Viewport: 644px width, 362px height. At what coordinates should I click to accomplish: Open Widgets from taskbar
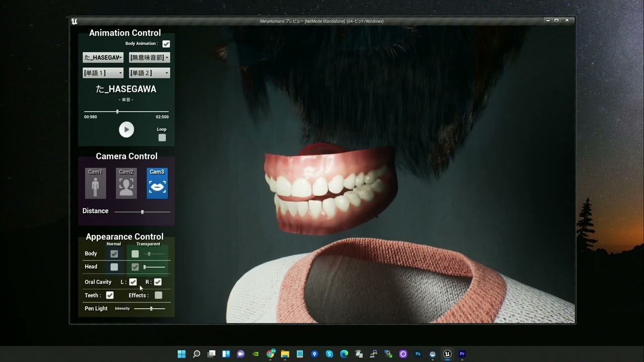(226, 354)
